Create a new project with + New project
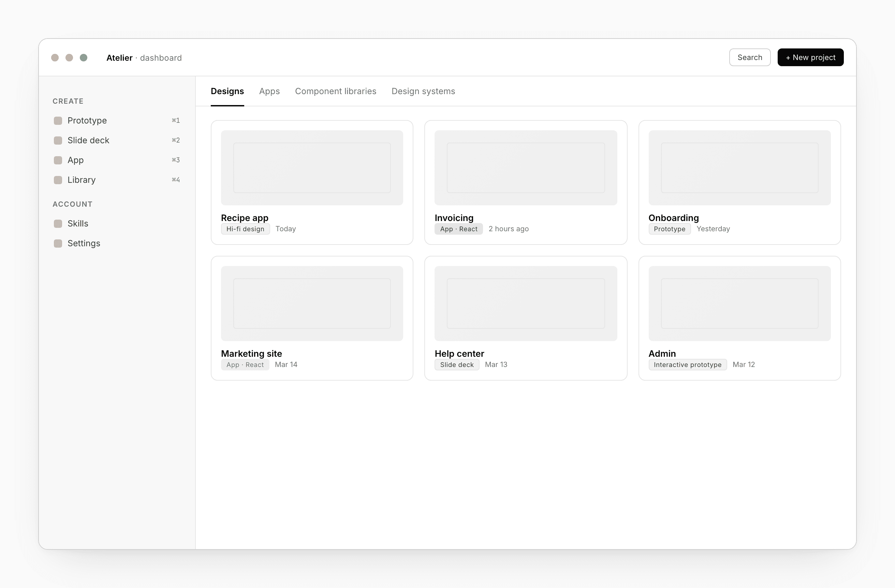The image size is (895, 588). coord(810,58)
